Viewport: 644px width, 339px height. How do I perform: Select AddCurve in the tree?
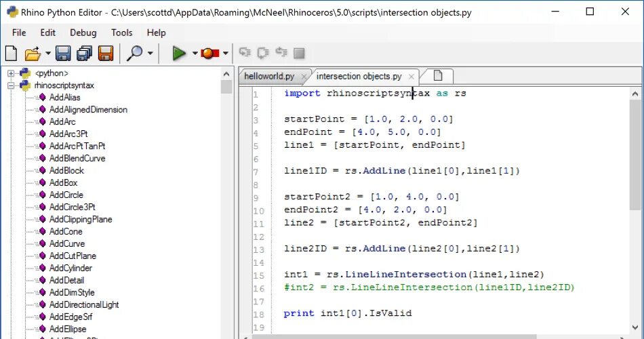[x=67, y=243]
